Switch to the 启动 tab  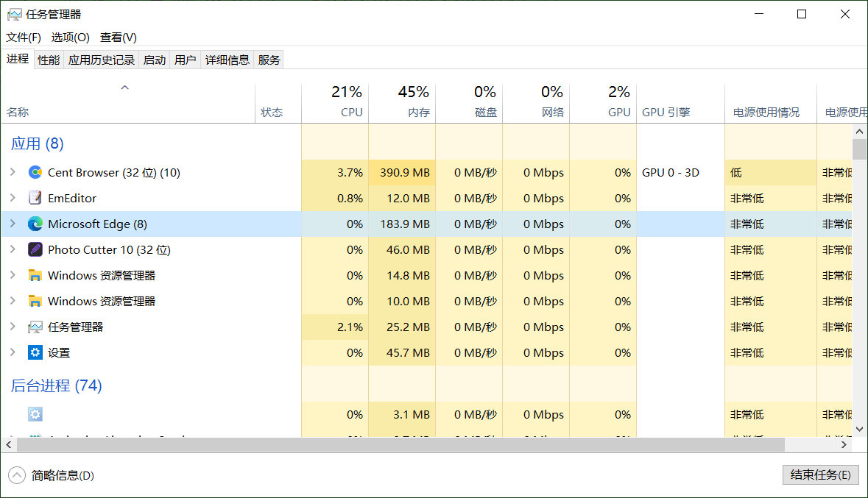[154, 59]
